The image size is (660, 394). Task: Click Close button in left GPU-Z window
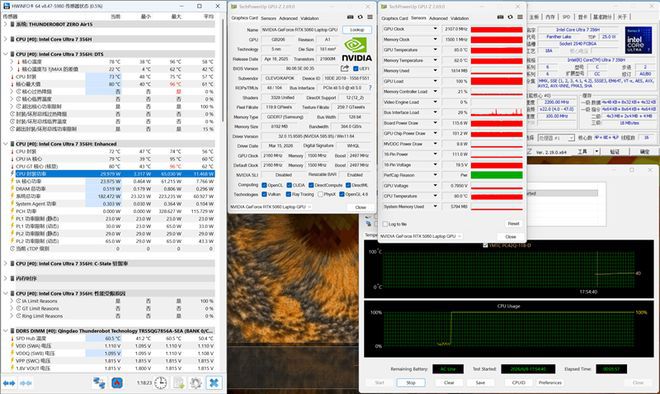coord(360,208)
